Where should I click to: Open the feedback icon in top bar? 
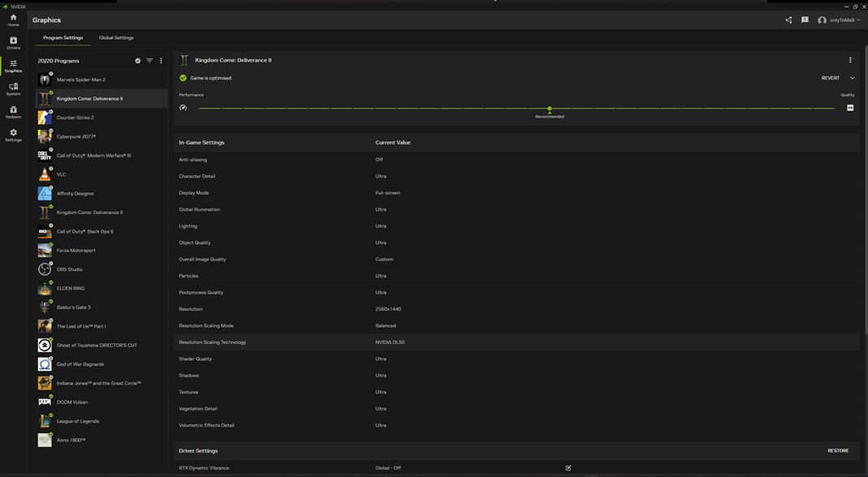click(x=805, y=20)
